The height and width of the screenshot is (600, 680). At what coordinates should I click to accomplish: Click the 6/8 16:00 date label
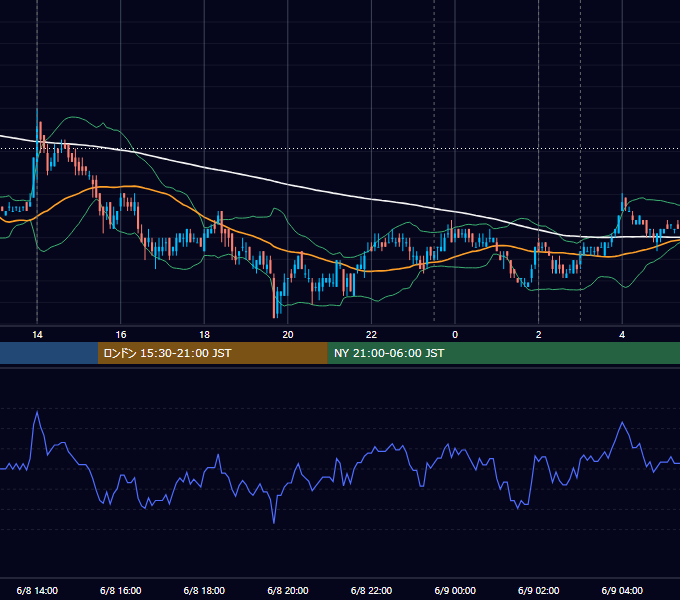click(x=121, y=591)
